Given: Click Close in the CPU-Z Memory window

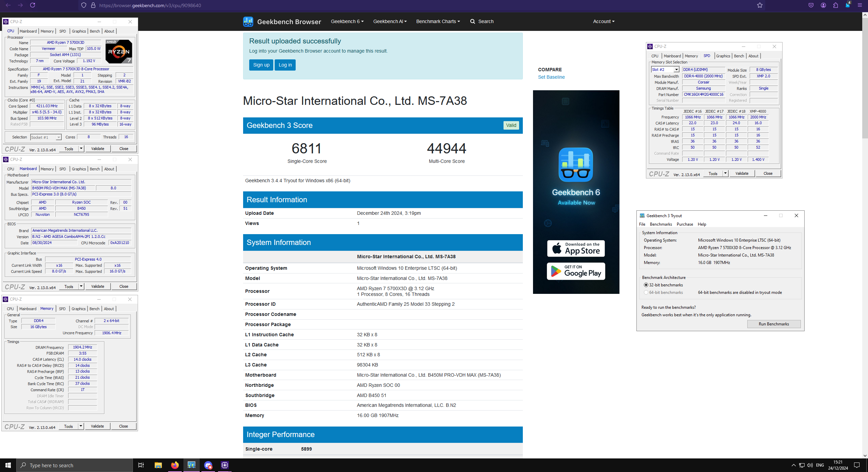Looking at the screenshot, I should pyautogui.click(x=123, y=426).
